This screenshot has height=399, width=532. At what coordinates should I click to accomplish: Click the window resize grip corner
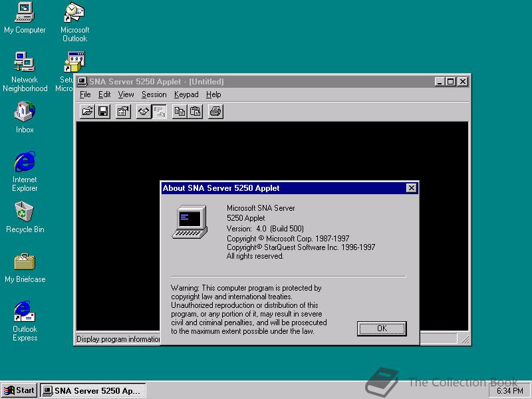465,339
